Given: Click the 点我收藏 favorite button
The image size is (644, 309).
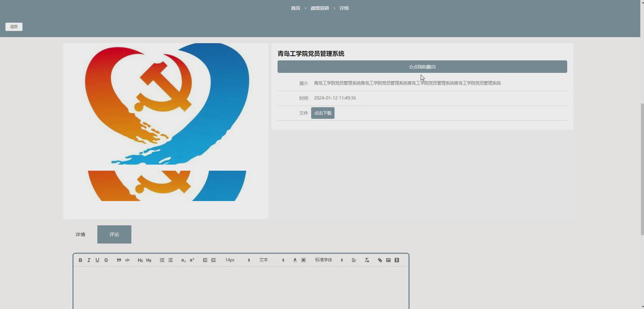Looking at the screenshot, I should [422, 66].
